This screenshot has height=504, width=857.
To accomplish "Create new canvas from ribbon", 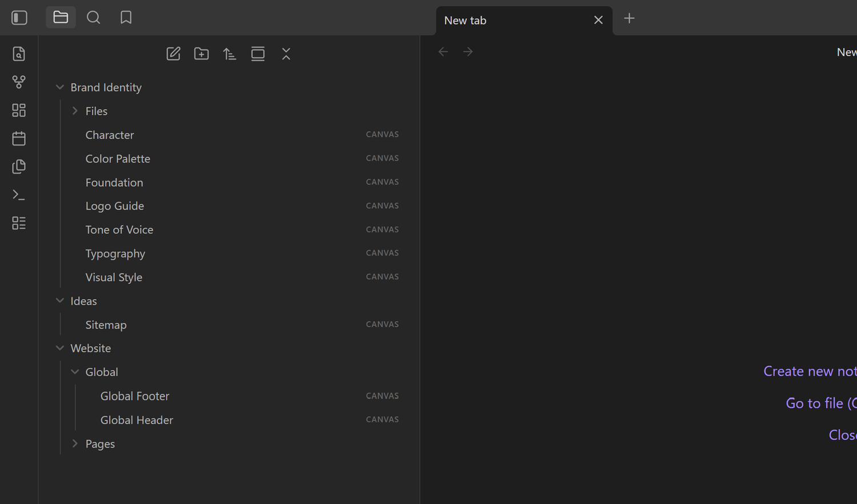I will point(19,110).
